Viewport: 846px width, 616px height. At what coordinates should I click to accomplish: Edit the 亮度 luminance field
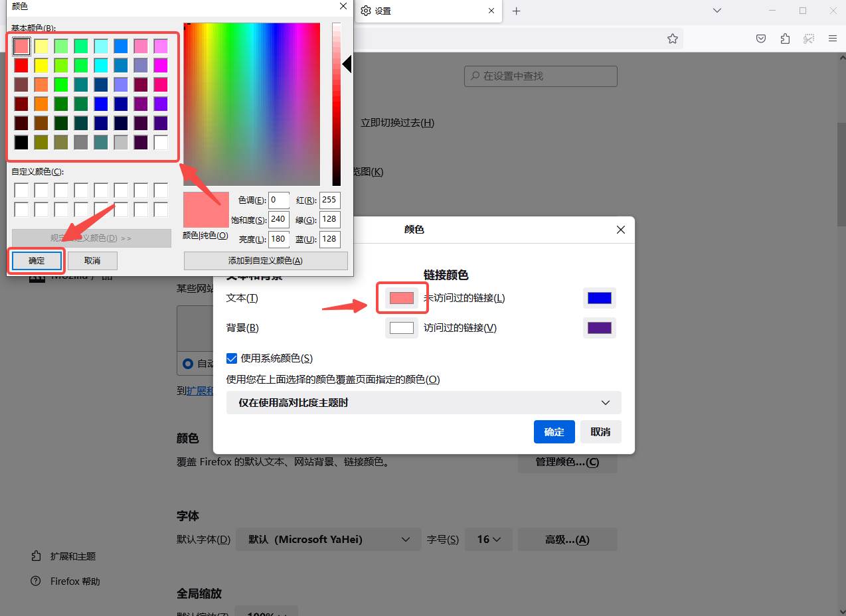point(279,239)
